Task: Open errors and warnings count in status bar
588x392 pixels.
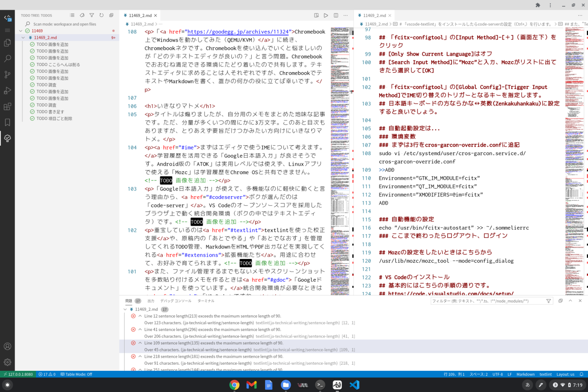Action: [47, 374]
